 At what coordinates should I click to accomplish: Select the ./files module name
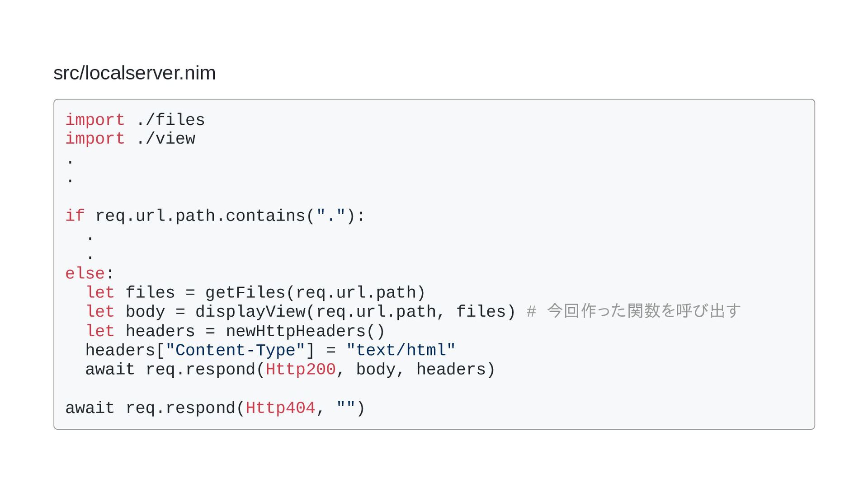pyautogui.click(x=170, y=120)
